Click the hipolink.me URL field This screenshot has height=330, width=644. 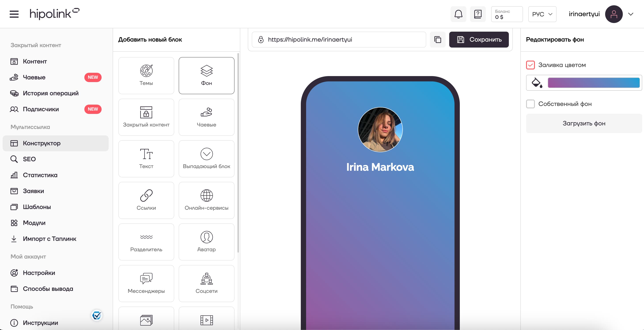tap(339, 40)
